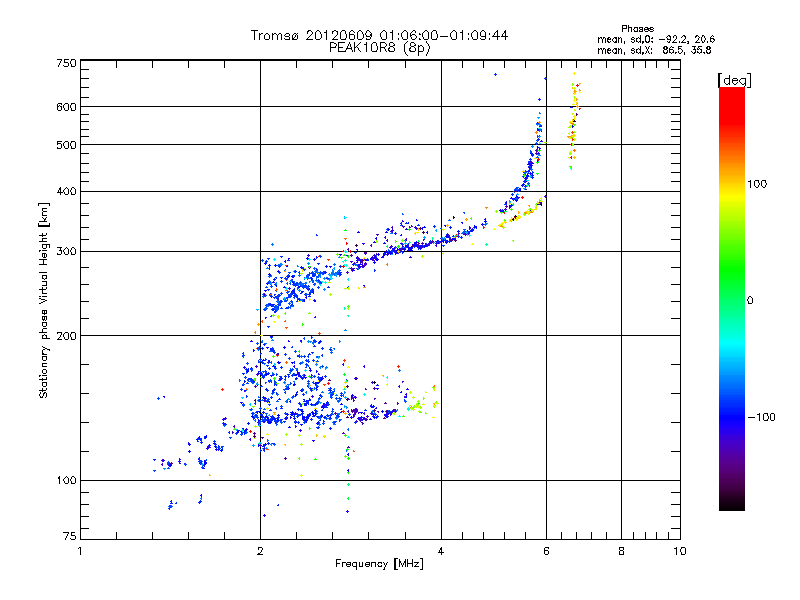
Task: Click the 'Phases' heading text
Action: point(637,29)
